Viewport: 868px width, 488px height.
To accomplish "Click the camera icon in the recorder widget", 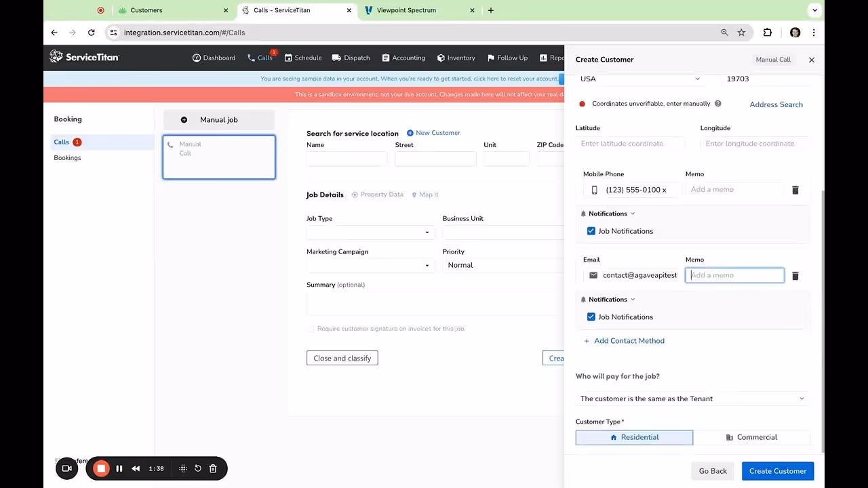I will (67, 468).
